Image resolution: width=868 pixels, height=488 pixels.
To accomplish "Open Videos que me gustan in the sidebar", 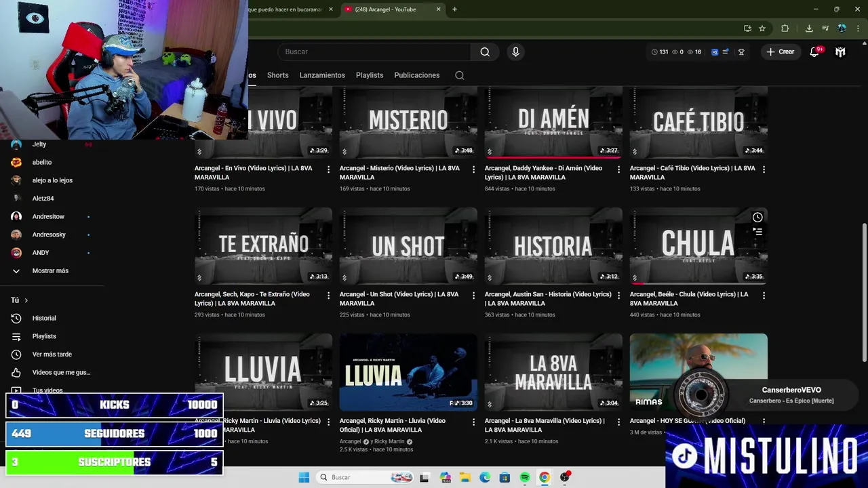I will (61, 372).
